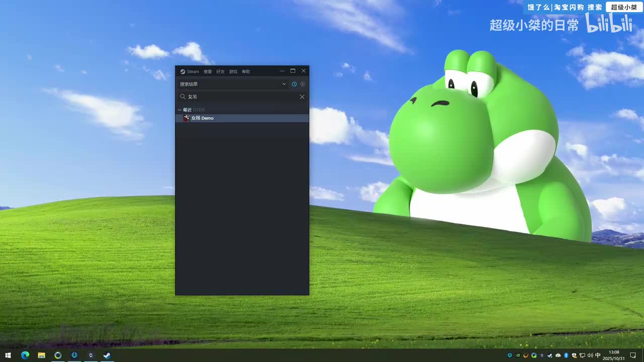Toggle the clock sort-by-recent icon
This screenshot has width=644, height=362.
(294, 84)
